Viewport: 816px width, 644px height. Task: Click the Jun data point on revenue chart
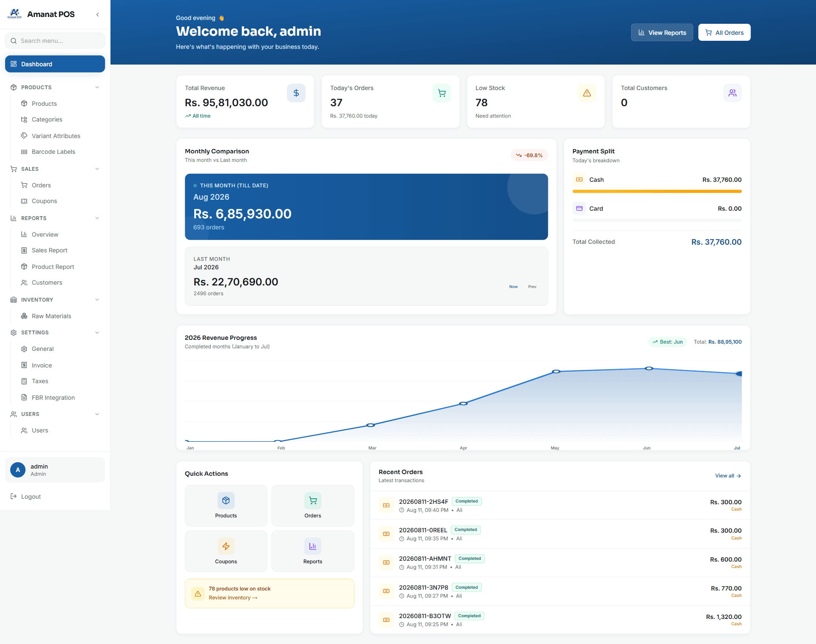649,368
